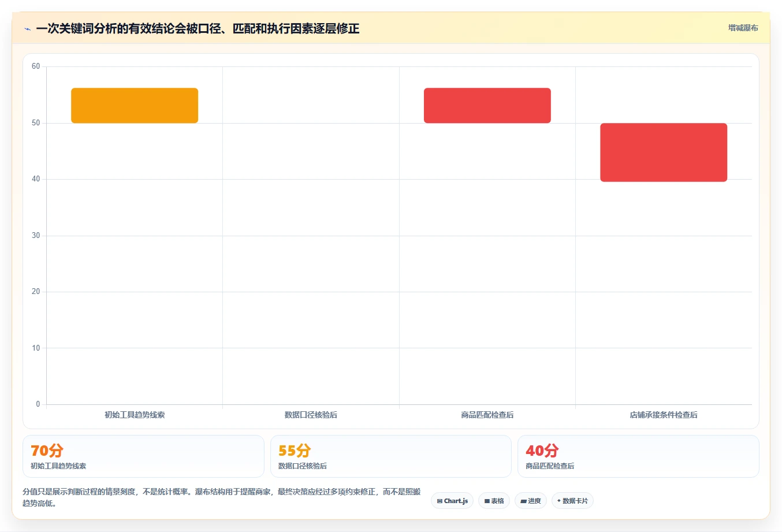Click the axis label 商品匹配检查后
Viewport: 782px width, 532px height.
pyautogui.click(x=487, y=415)
